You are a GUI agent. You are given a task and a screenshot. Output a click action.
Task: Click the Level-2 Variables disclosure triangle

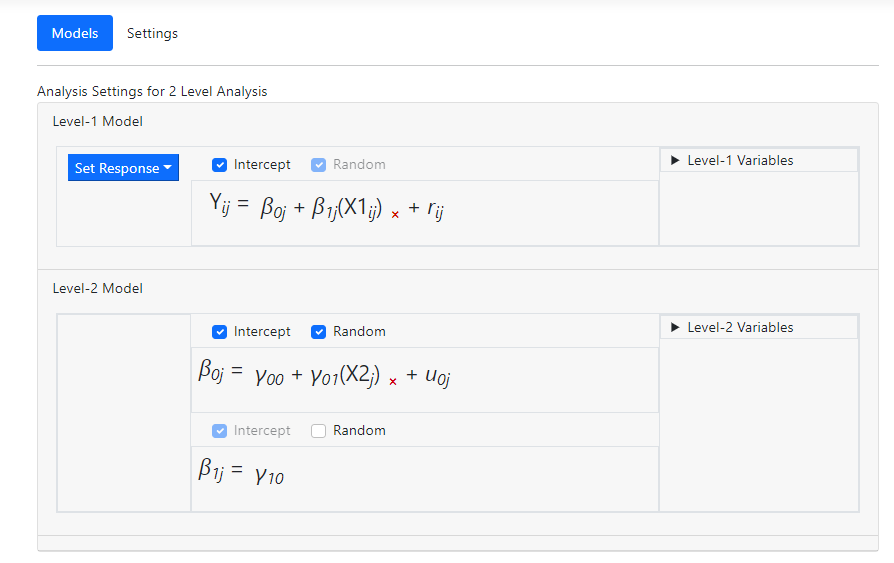coord(675,327)
